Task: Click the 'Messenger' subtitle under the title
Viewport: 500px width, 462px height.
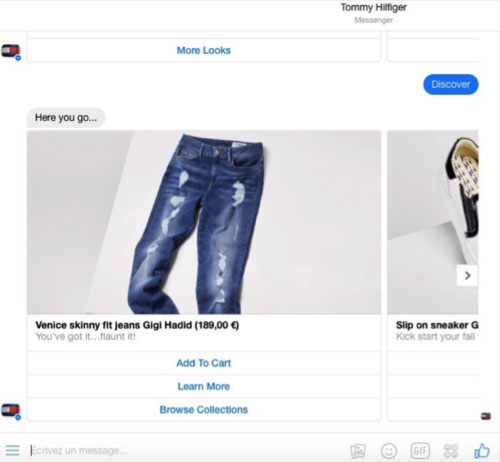Action: point(373,20)
